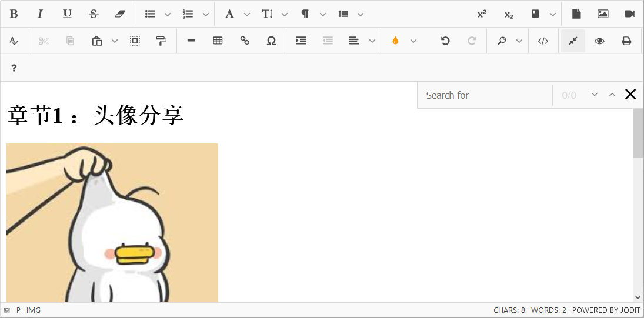644x318 pixels.
Task: Select the IMG breadcrumb in status bar
Action: [34, 310]
